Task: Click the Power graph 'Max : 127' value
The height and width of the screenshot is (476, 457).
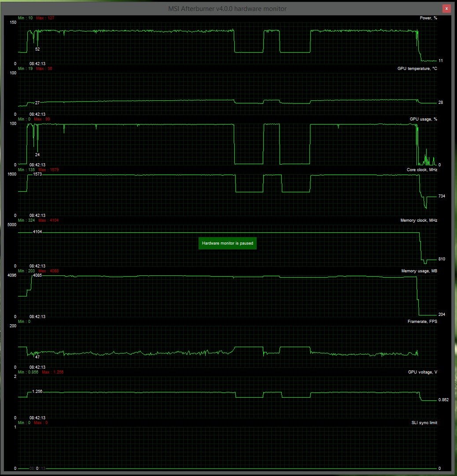Action: (45, 18)
